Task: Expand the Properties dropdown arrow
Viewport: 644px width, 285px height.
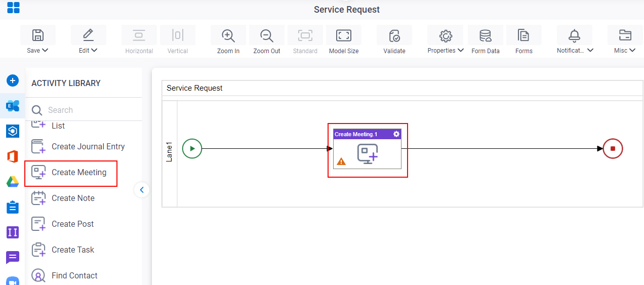Action: click(x=461, y=50)
